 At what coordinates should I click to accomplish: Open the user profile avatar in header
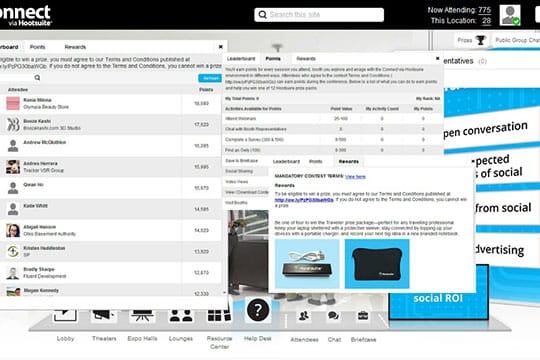click(510, 15)
